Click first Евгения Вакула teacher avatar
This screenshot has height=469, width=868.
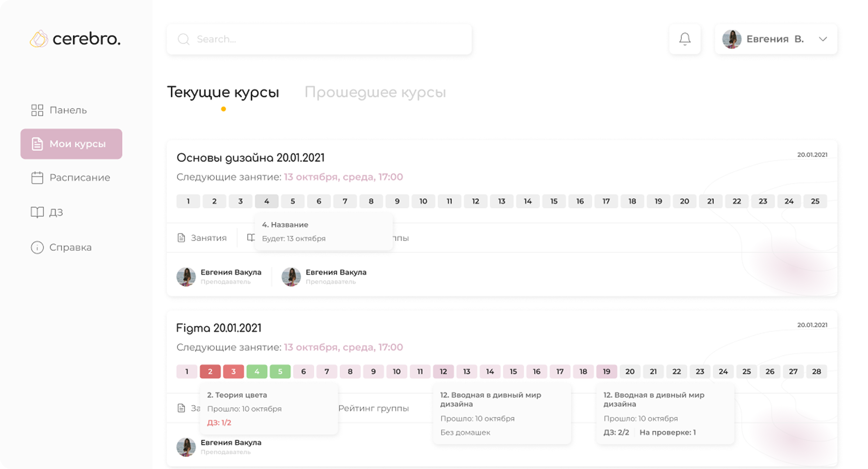pyautogui.click(x=186, y=277)
